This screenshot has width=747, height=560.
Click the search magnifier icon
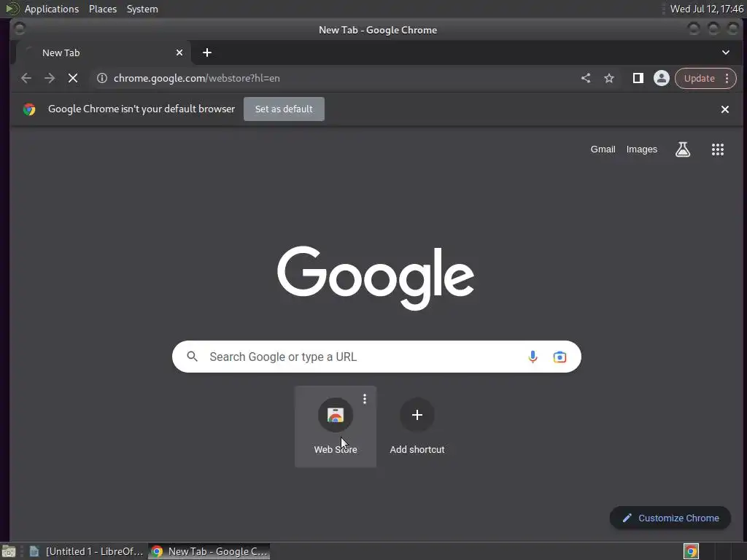192,356
